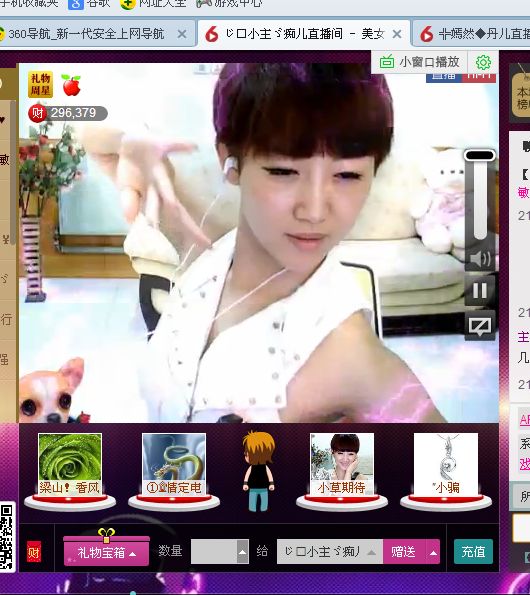Open player settings with the green gear icon
The width and height of the screenshot is (530, 595).
tap(483, 62)
